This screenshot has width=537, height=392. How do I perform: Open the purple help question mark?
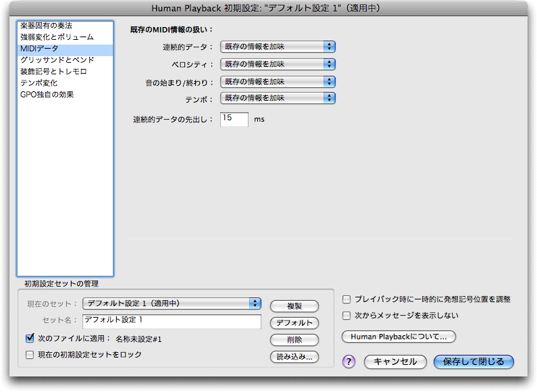(x=349, y=362)
